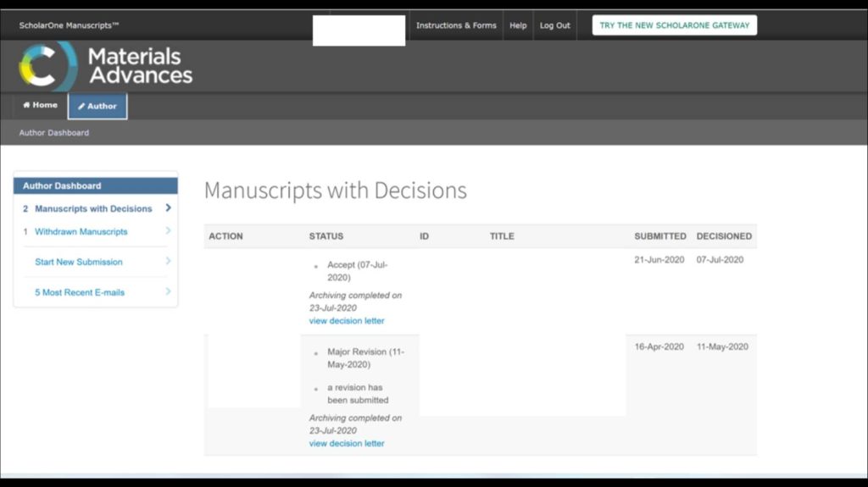Open Instructions & Forms menu
This screenshot has height=487, width=868.
click(x=456, y=25)
